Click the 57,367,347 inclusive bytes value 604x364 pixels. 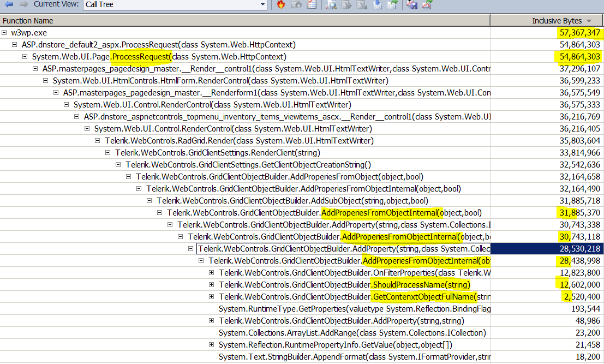(x=580, y=33)
